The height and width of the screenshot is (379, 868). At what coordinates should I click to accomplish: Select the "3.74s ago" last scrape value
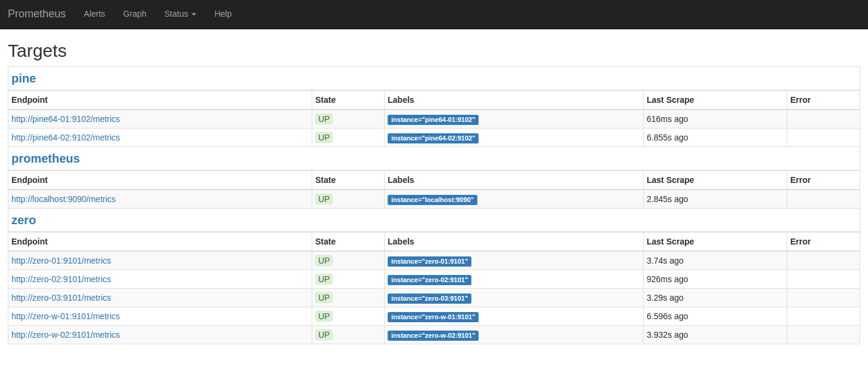tap(665, 261)
